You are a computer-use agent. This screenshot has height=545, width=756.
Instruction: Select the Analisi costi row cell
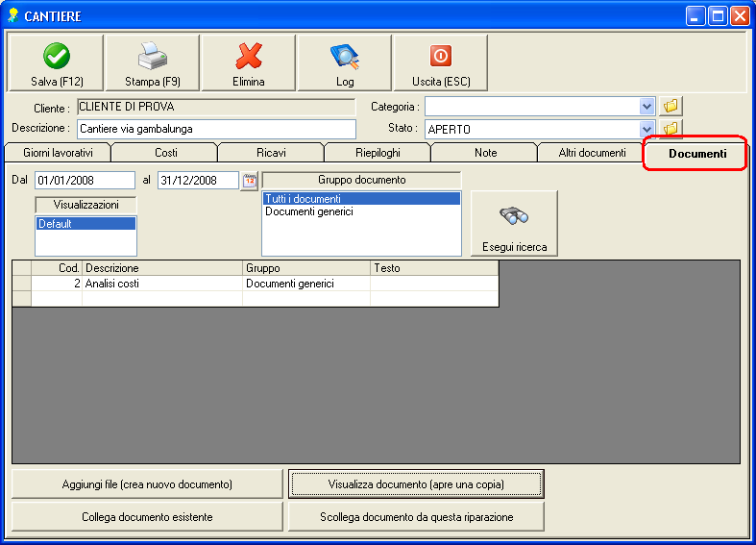point(162,284)
